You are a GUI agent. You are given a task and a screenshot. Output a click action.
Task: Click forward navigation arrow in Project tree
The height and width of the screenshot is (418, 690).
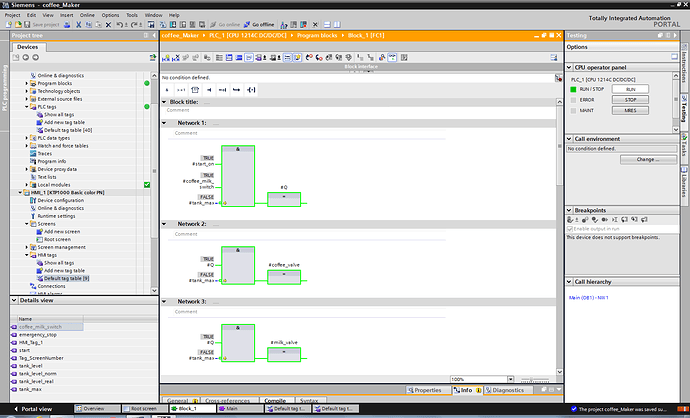click(36, 57)
